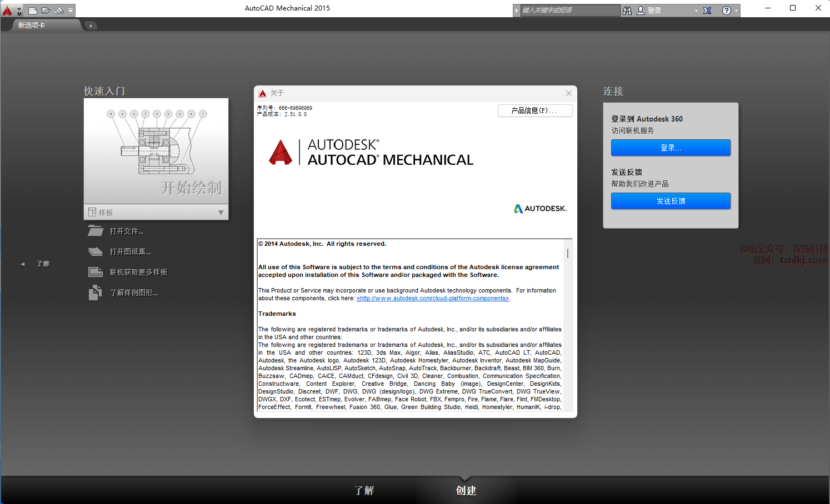
Task: Switch to the 了解 page at bottom
Action: pyautogui.click(x=364, y=491)
